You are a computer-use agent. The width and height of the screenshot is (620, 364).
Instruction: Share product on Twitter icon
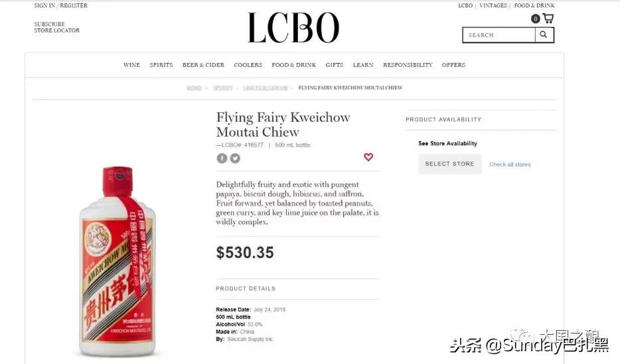tap(235, 158)
